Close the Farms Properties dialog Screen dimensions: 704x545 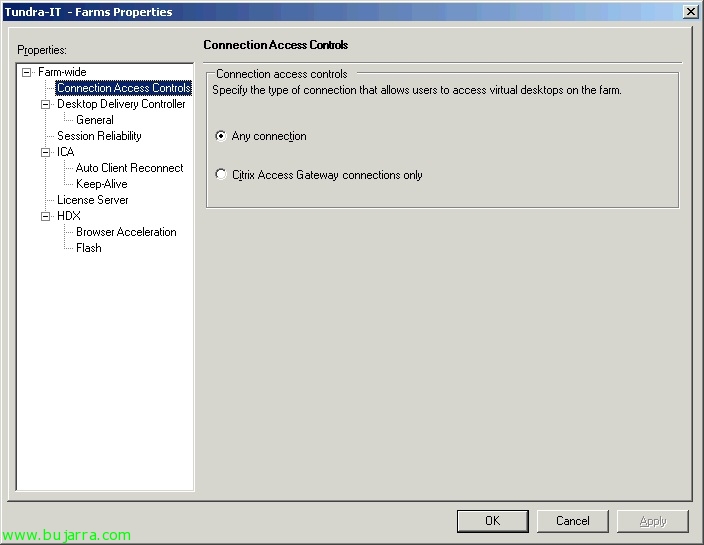(690, 12)
